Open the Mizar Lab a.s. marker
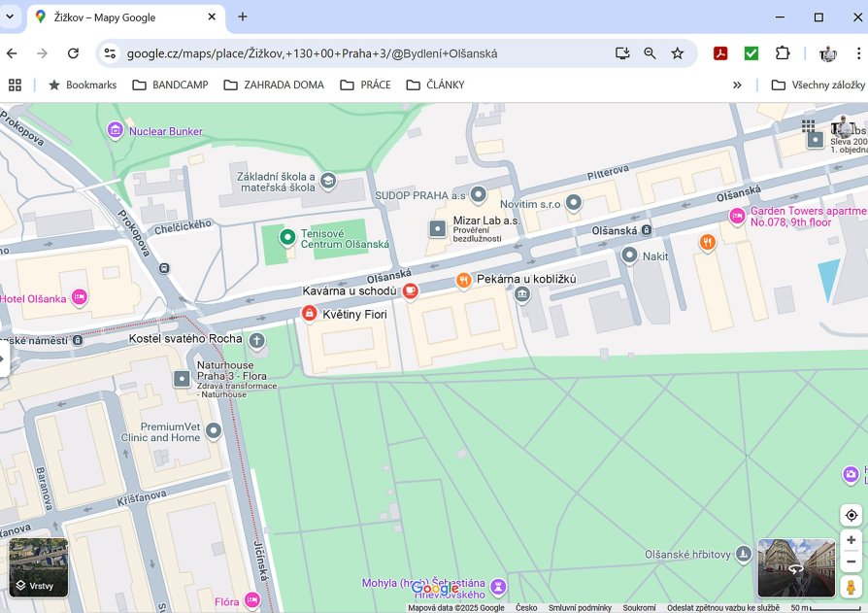 point(437,228)
